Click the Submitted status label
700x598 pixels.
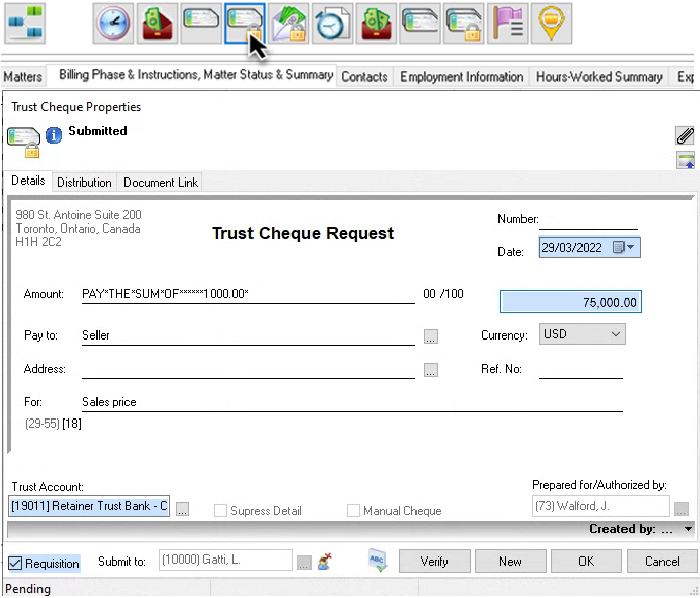tap(98, 131)
